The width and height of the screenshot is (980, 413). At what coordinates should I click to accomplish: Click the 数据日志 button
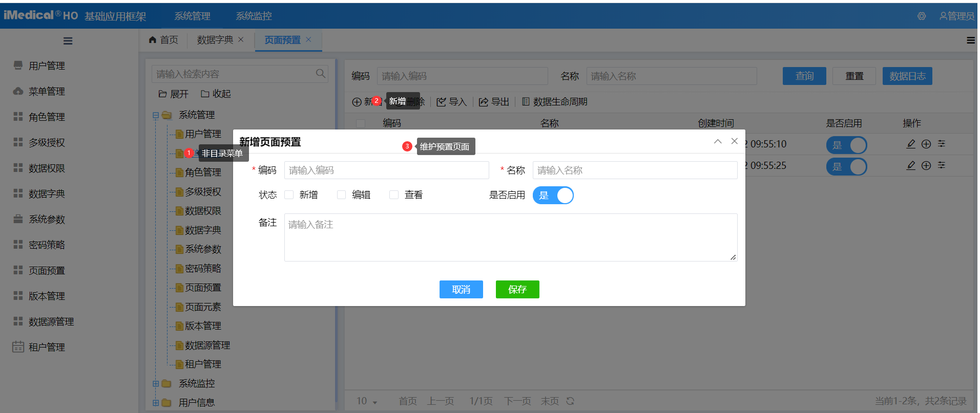907,76
